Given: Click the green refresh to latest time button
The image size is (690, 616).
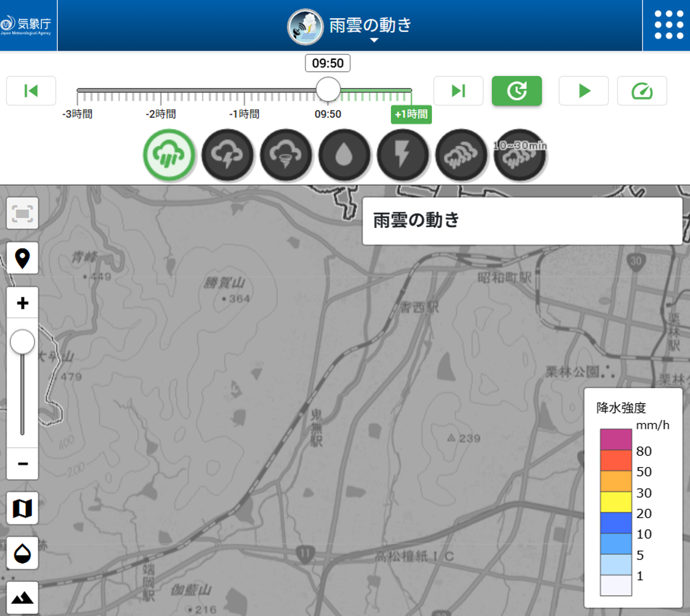Looking at the screenshot, I should [x=516, y=91].
